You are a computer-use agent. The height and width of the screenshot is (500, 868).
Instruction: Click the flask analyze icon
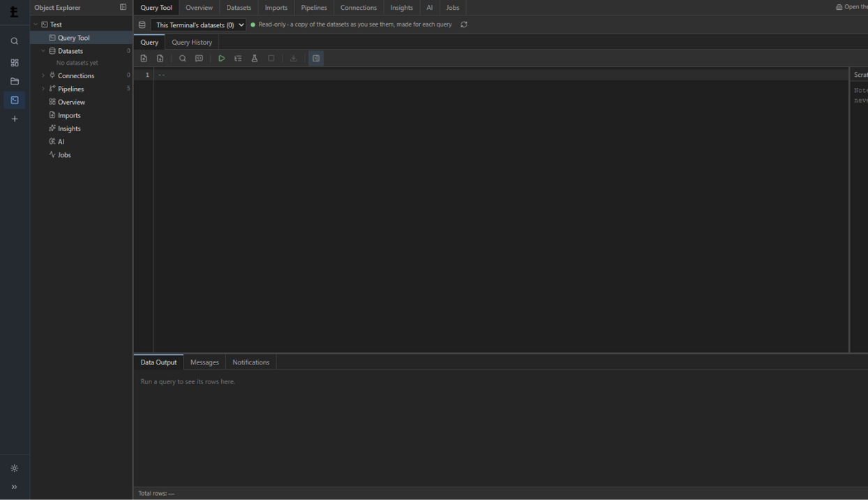pyautogui.click(x=255, y=59)
